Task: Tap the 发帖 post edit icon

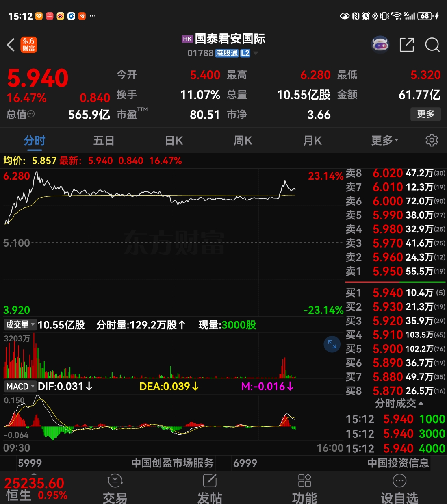Action: coord(210,481)
